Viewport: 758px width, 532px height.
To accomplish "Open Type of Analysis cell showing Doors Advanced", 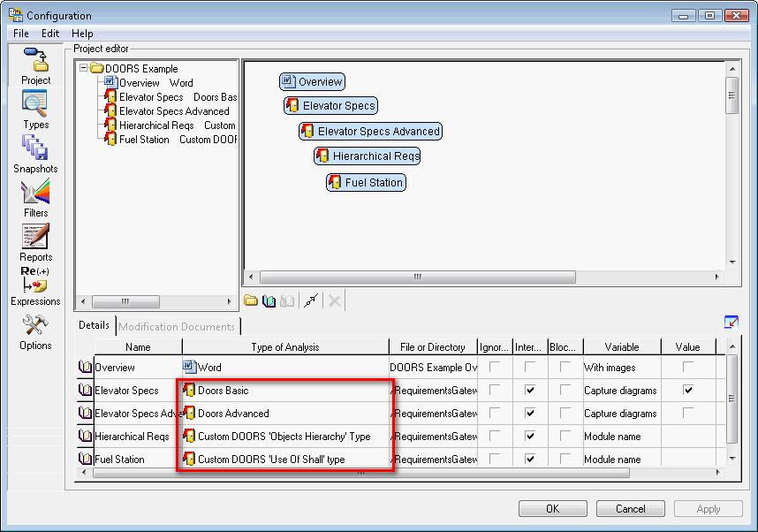I will point(284,413).
